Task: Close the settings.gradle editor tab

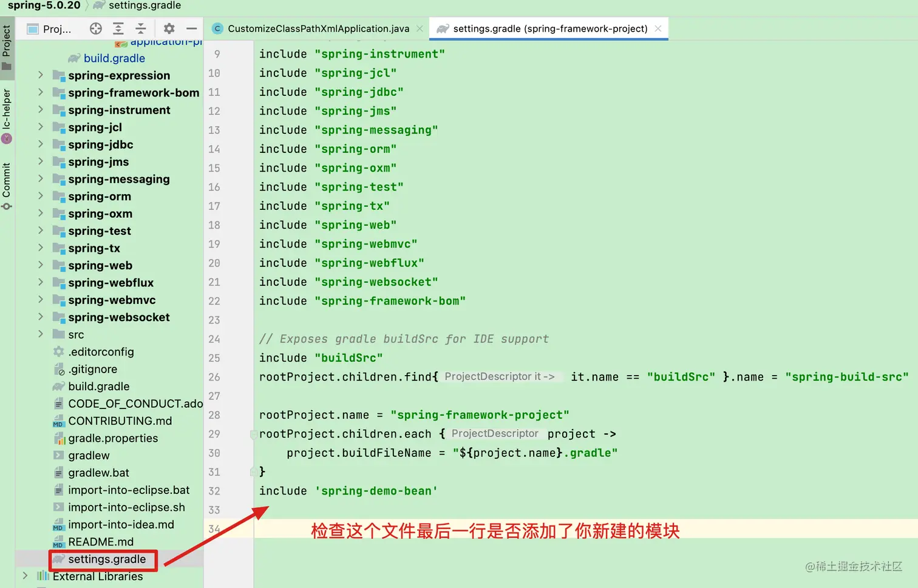Action: (658, 29)
